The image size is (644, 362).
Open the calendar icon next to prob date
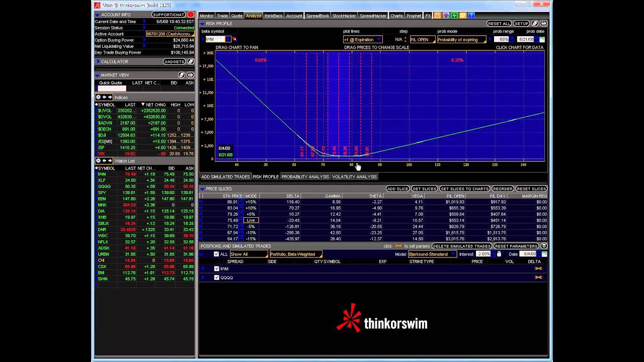(541, 39)
